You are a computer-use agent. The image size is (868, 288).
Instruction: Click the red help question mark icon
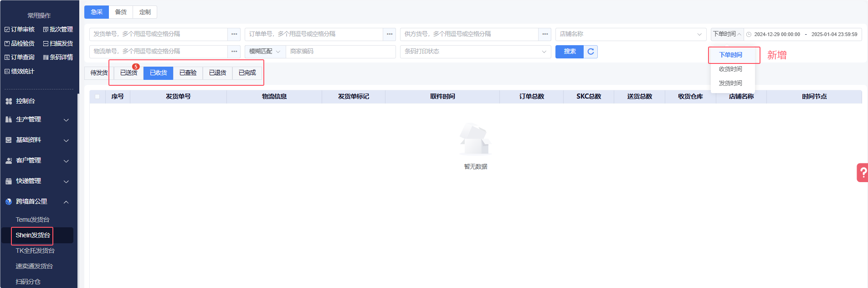863,173
